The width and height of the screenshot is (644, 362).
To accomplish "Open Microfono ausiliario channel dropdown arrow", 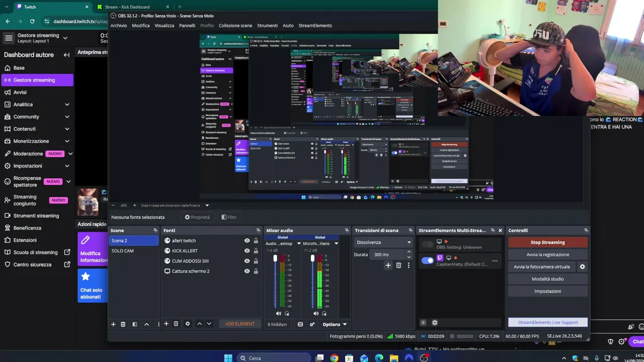I will (x=336, y=244).
